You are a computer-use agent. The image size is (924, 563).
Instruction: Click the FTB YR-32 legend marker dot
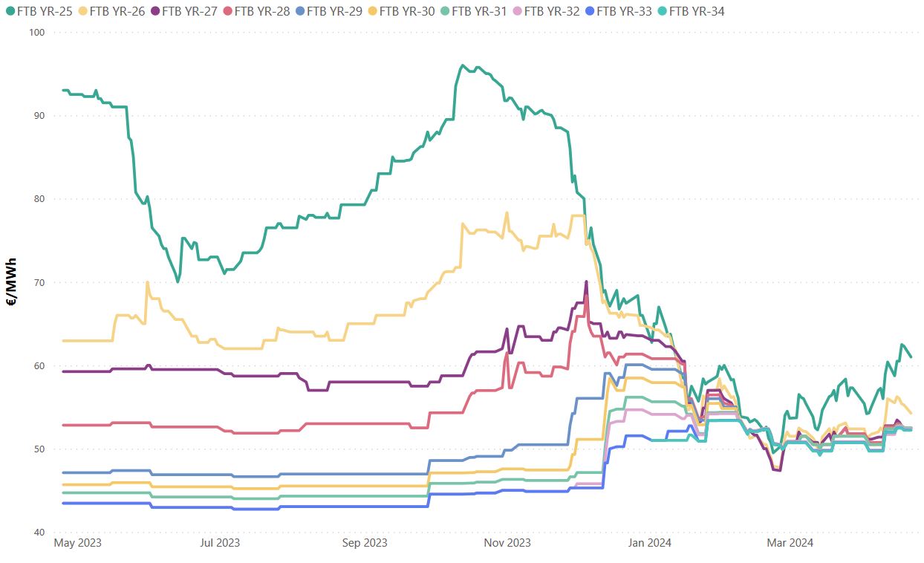pos(517,11)
